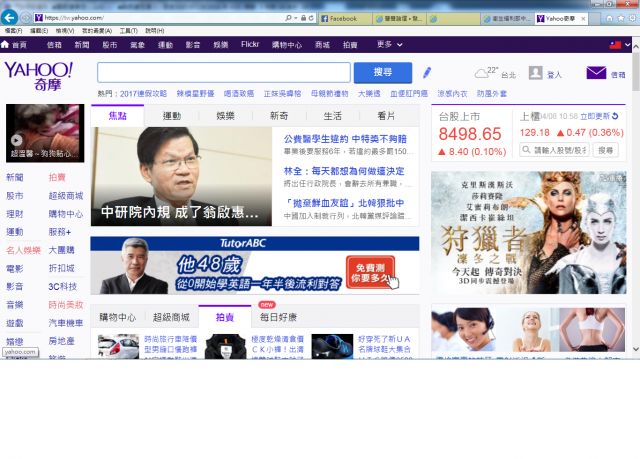Open the 檔案(F) menu

point(13,31)
